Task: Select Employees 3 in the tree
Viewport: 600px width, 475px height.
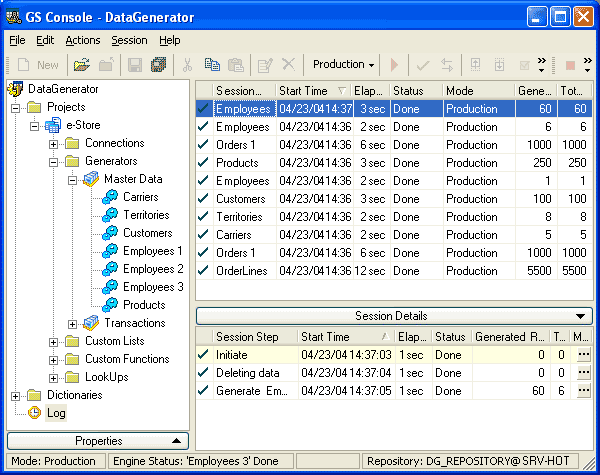Action: [x=153, y=287]
